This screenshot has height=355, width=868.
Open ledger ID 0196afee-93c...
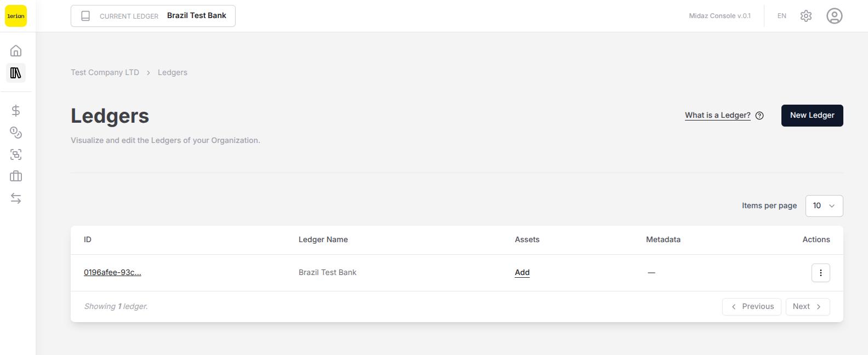click(112, 272)
